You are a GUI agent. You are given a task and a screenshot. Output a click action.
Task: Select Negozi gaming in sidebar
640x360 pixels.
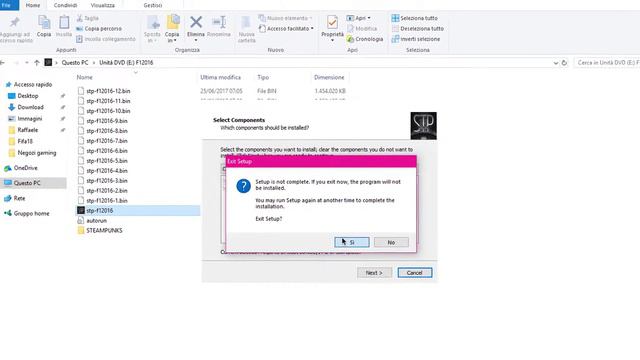[x=37, y=153]
